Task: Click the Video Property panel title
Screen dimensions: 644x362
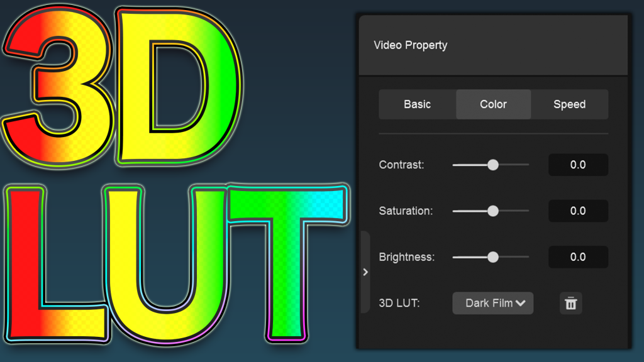Action: pyautogui.click(x=411, y=45)
